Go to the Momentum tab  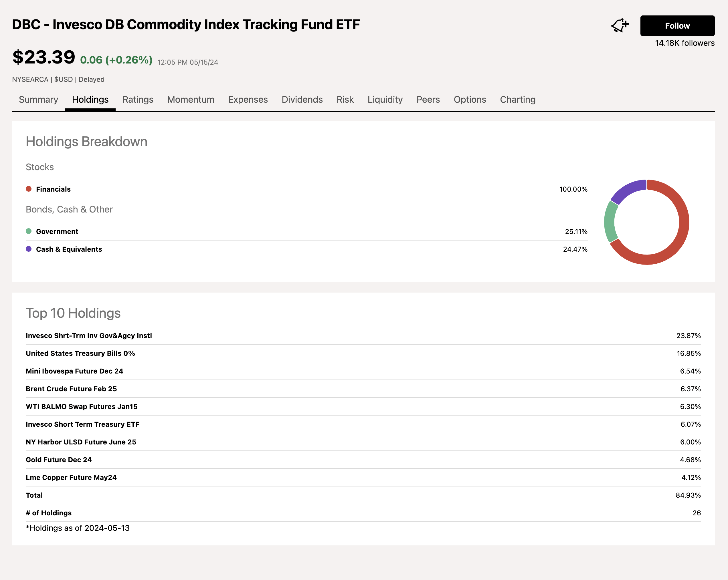click(191, 100)
